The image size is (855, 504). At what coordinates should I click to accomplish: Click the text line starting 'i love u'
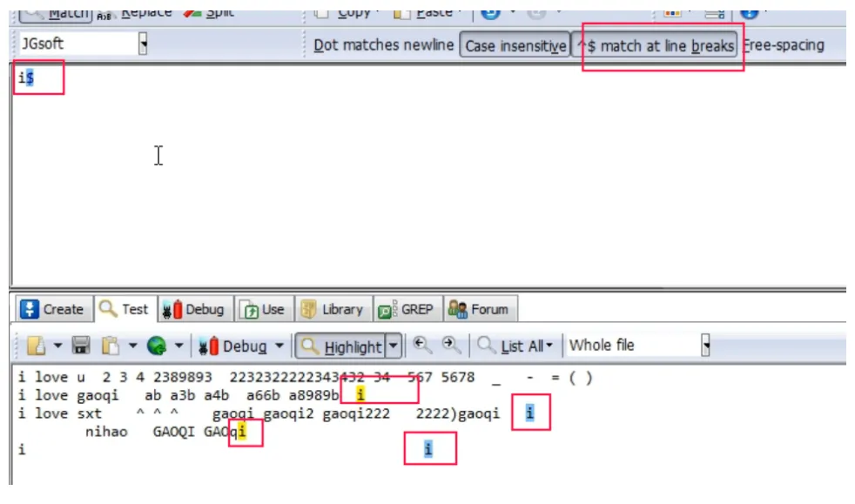(x=306, y=377)
